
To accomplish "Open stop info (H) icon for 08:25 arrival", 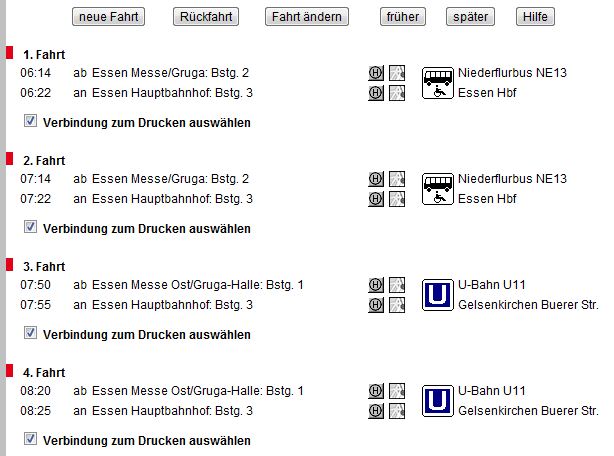I will [376, 411].
